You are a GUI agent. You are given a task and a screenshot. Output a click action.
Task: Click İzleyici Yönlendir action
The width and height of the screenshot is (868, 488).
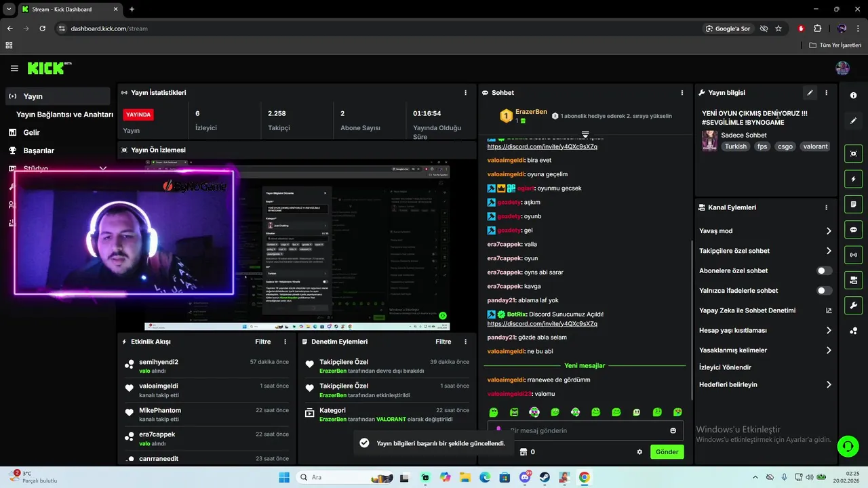click(725, 367)
